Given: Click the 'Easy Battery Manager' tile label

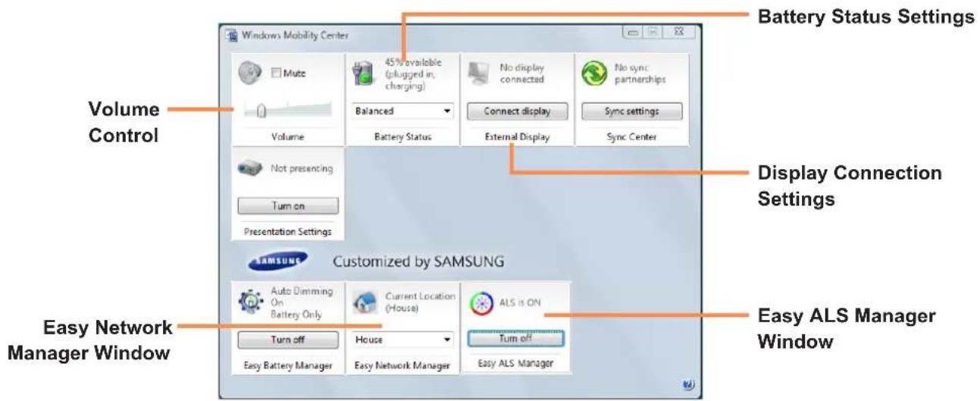Looking at the screenshot, I should pos(288,366).
